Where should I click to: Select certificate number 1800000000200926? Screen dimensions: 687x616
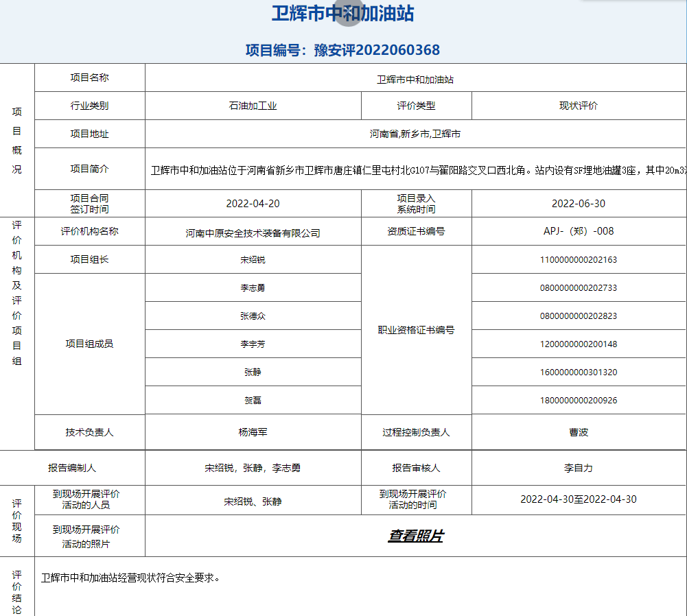(x=579, y=400)
